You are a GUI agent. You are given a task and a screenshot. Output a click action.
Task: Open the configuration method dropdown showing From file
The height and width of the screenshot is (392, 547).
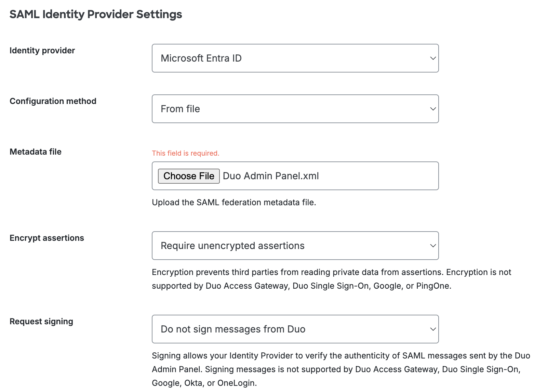pyautogui.click(x=295, y=109)
